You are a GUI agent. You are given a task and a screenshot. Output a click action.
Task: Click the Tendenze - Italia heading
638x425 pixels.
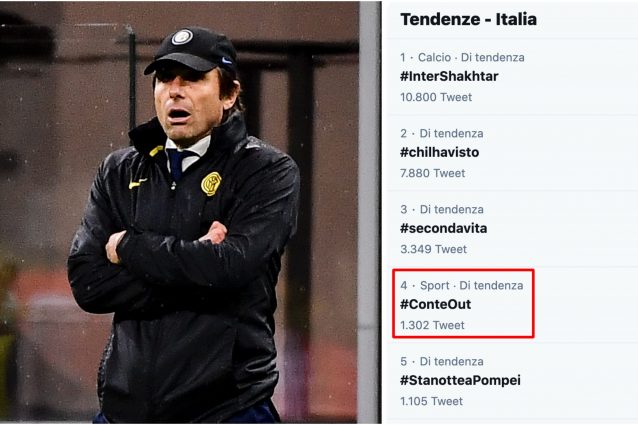pos(468,19)
